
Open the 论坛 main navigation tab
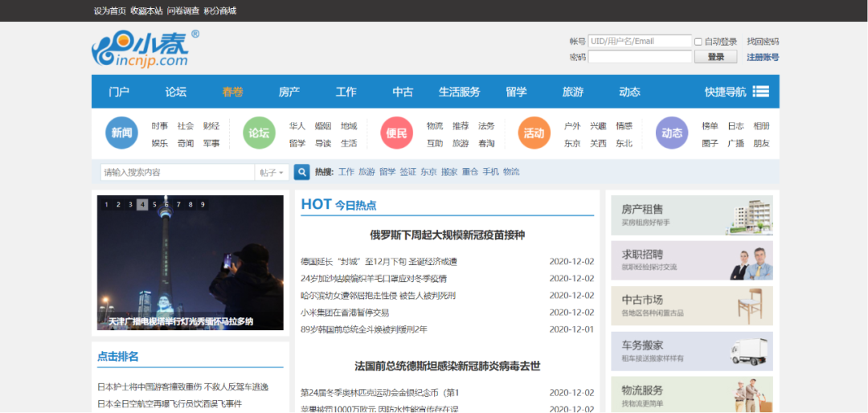point(176,92)
